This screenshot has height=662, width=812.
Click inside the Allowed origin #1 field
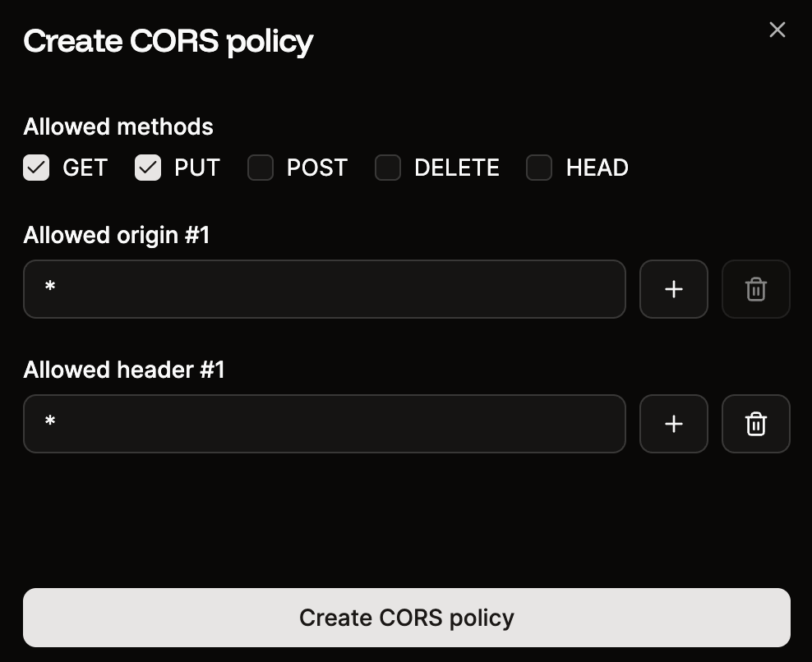click(325, 289)
